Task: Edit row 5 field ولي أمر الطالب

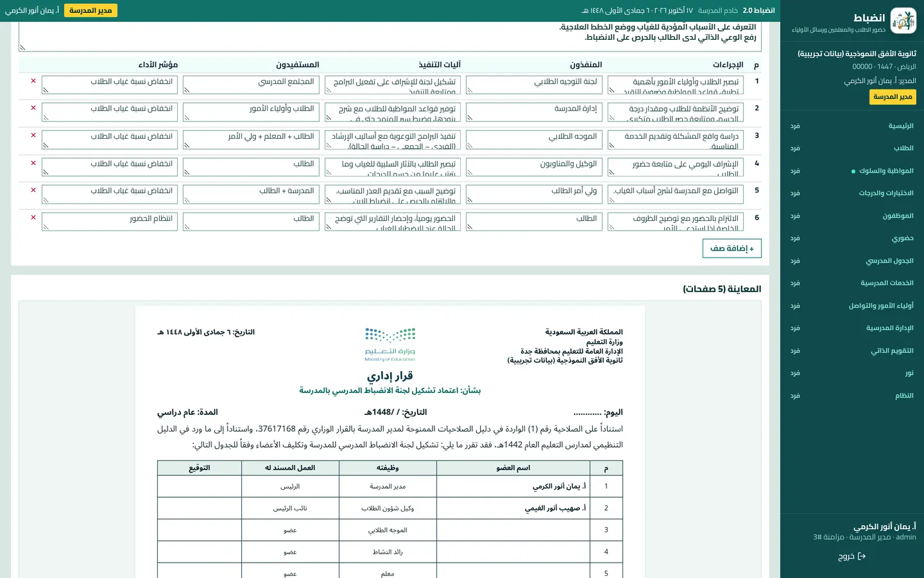Action: pyautogui.click(x=534, y=195)
